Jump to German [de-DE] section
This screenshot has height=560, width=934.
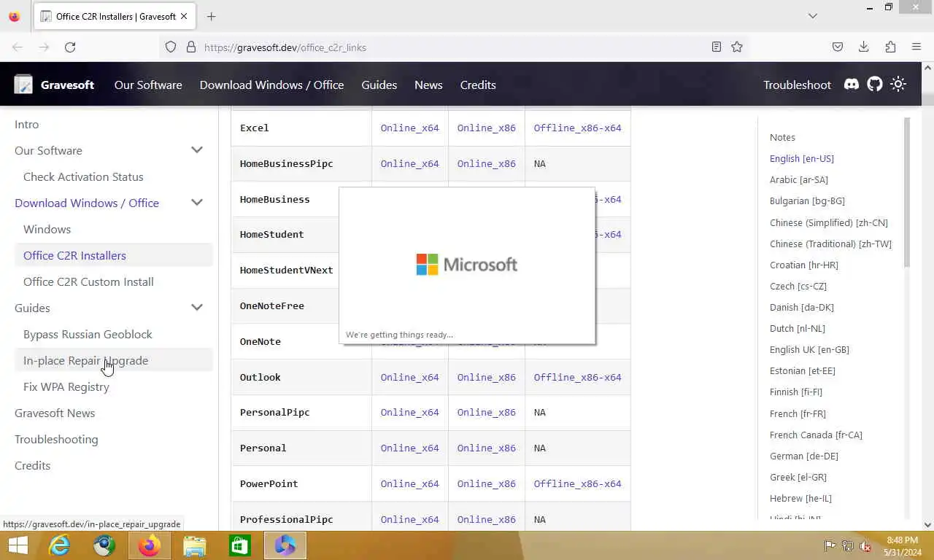(x=803, y=456)
